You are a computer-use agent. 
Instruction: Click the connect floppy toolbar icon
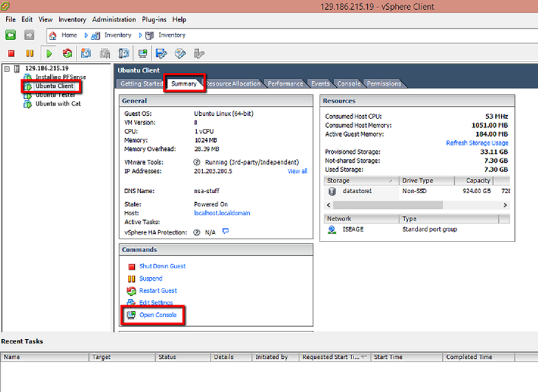pyautogui.click(x=161, y=53)
